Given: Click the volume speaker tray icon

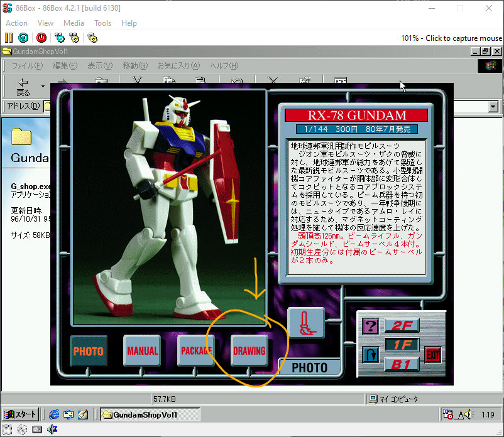Looking at the screenshot, I should point(469,414).
